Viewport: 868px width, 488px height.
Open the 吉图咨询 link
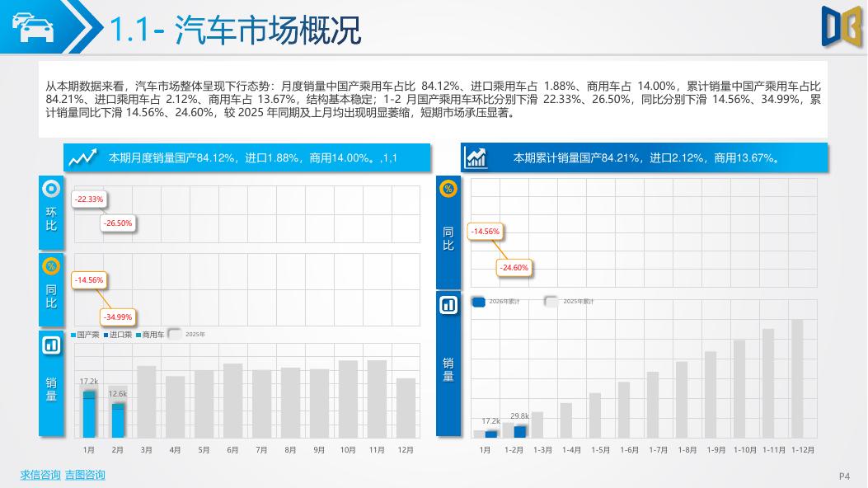tap(85, 475)
